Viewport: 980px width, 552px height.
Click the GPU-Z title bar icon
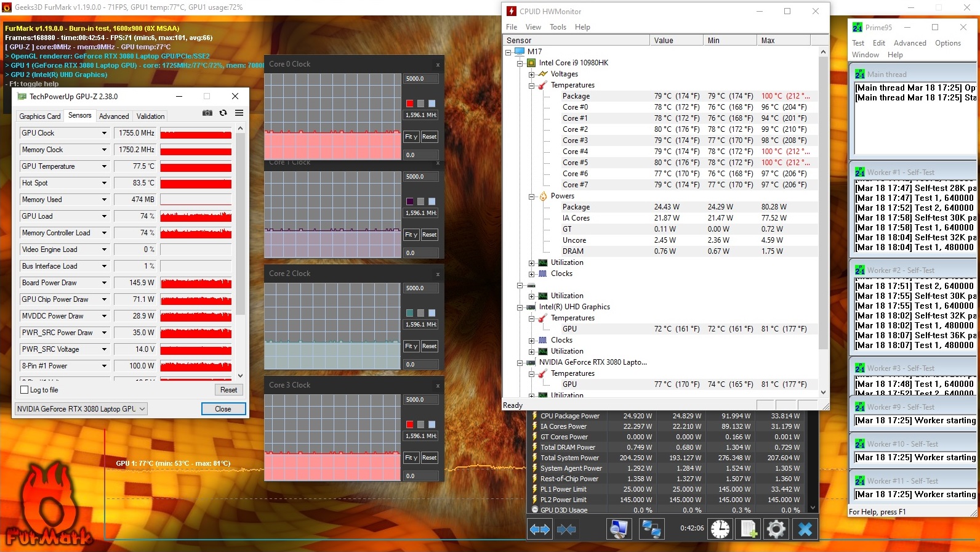tap(22, 96)
